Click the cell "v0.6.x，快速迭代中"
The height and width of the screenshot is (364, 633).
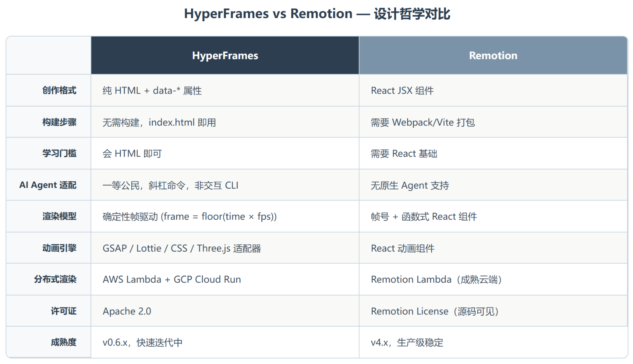(x=225, y=342)
